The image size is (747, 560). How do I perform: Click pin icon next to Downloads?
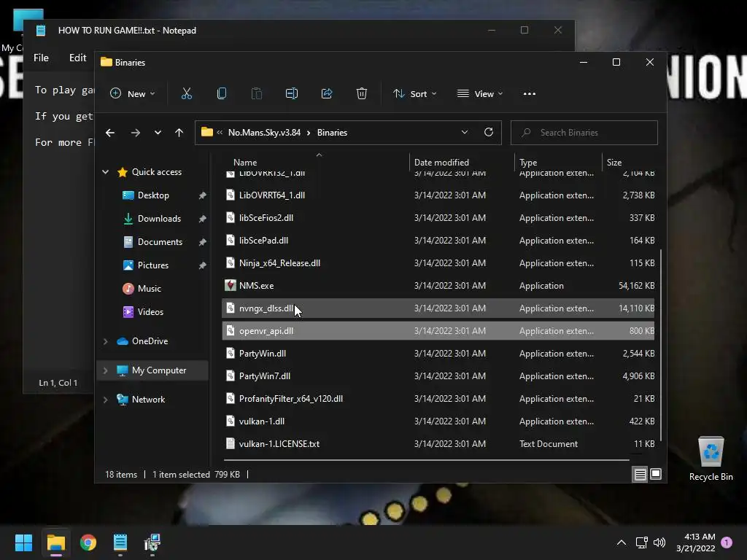pos(202,219)
